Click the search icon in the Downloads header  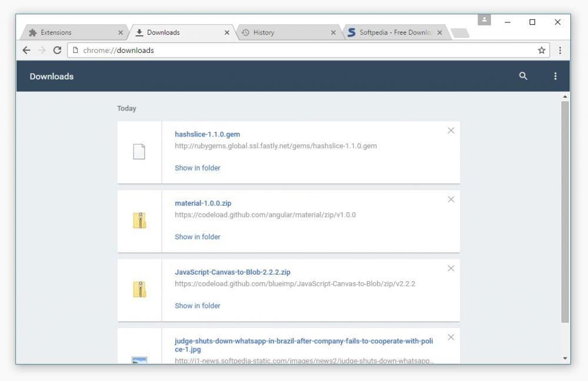click(x=523, y=76)
